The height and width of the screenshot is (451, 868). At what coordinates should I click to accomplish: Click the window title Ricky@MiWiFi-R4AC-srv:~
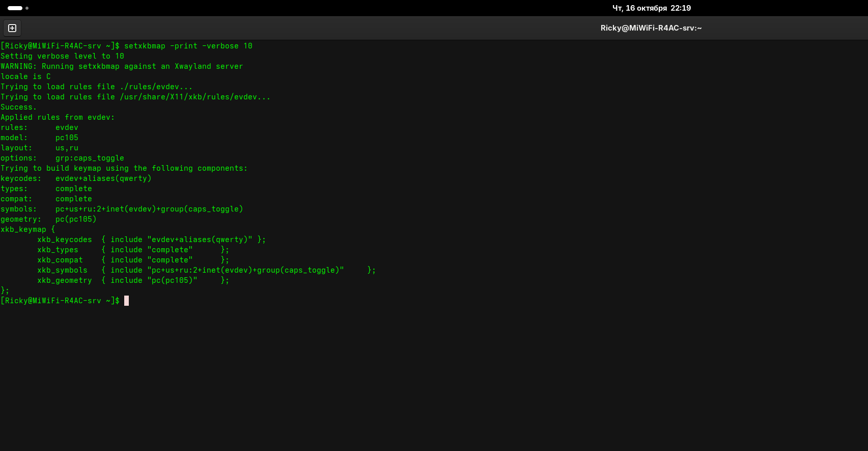651,28
